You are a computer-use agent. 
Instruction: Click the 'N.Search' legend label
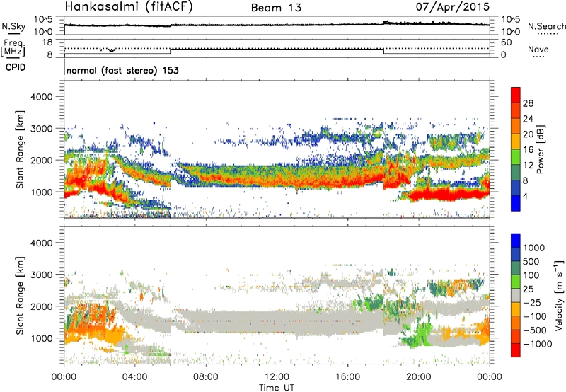tap(546, 26)
